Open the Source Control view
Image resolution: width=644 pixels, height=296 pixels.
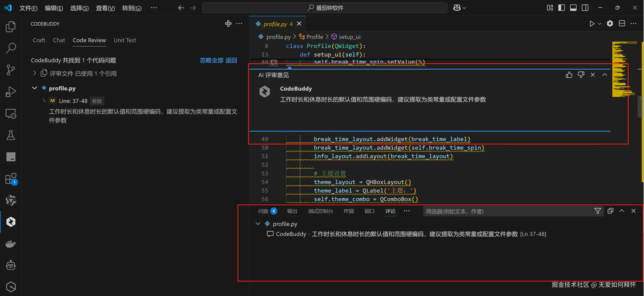pos(11,70)
